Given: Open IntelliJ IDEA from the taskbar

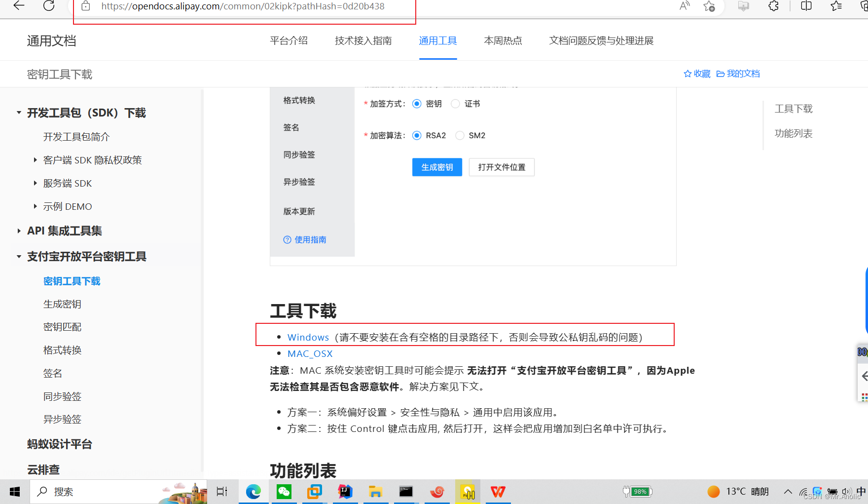Looking at the screenshot, I should coord(345,492).
